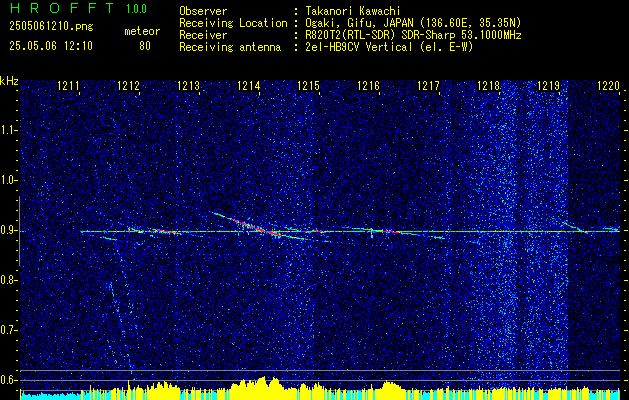Click the 1214 time marker
The width and height of the screenshot is (629, 400).
point(248,85)
